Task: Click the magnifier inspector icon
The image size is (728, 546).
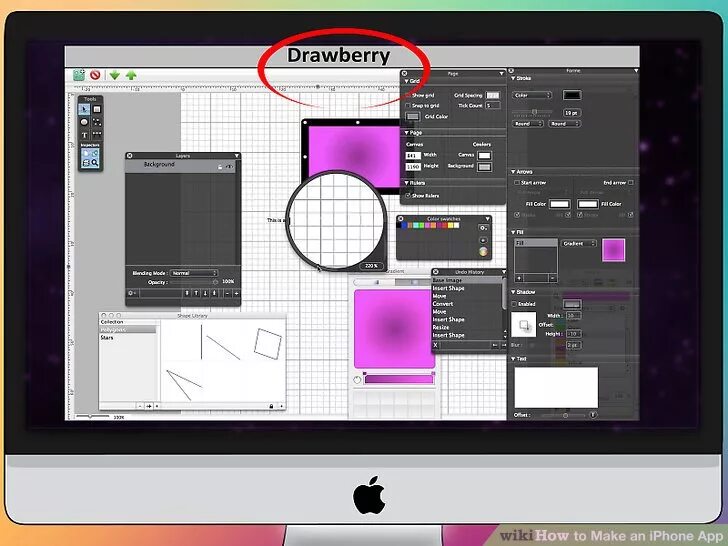Action: point(95,162)
